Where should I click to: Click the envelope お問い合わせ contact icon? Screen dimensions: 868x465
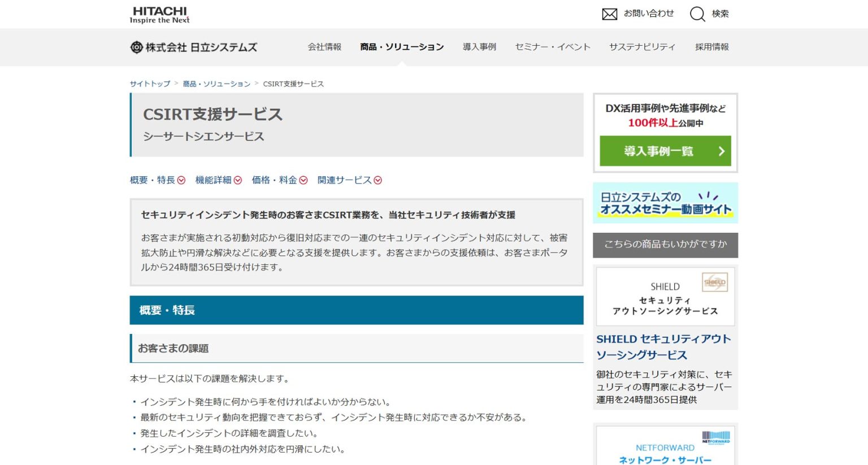[x=609, y=14]
